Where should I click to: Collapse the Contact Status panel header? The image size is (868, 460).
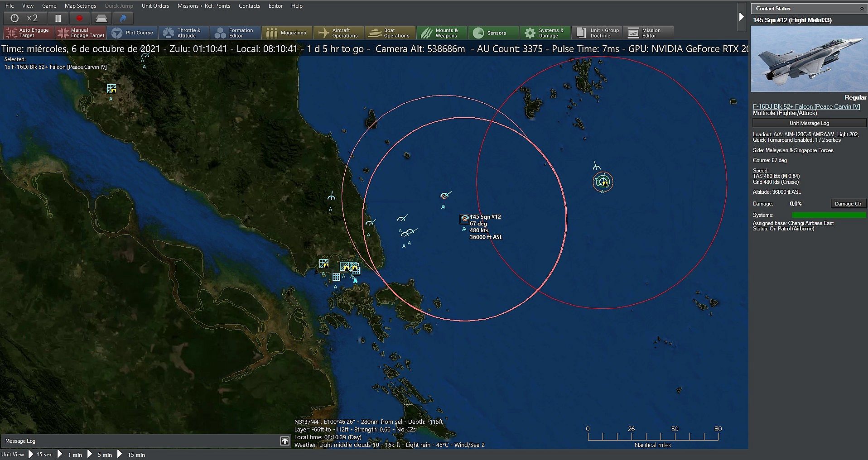click(x=861, y=9)
